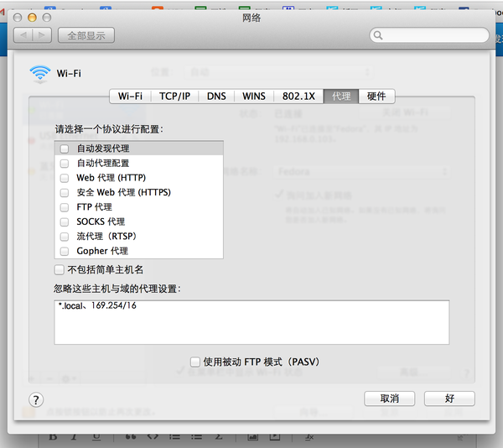Select the Gopher 代理 row text
The height and width of the screenshot is (448, 503).
(102, 251)
